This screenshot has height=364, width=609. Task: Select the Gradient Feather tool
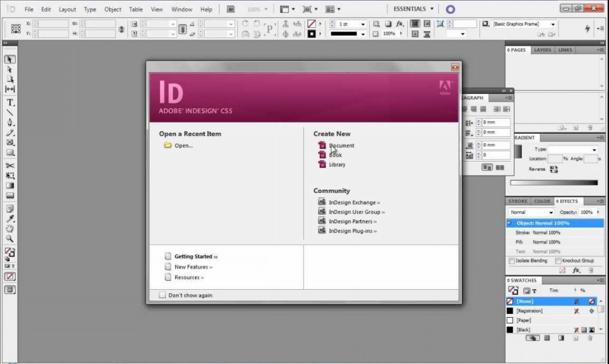click(x=10, y=195)
